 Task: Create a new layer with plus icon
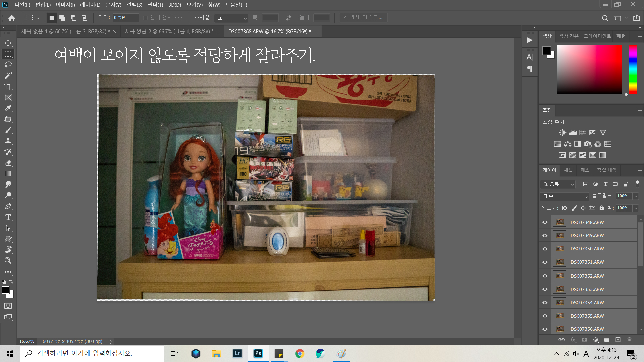coord(618,340)
